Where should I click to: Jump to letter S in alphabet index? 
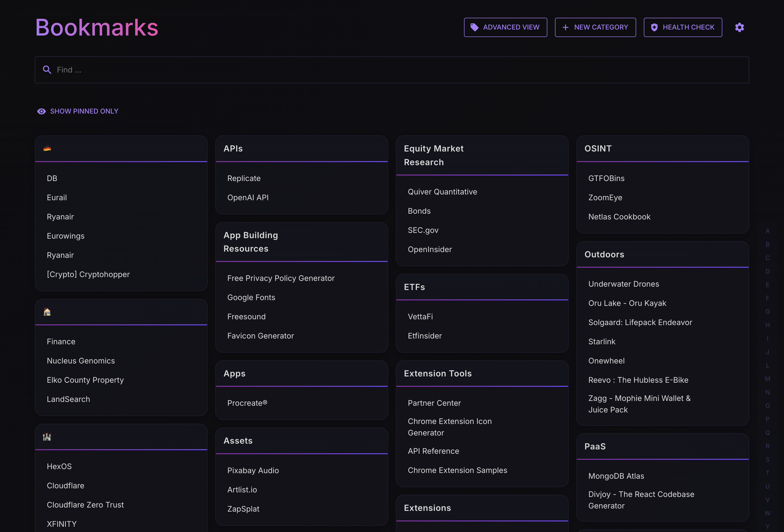[x=767, y=459]
